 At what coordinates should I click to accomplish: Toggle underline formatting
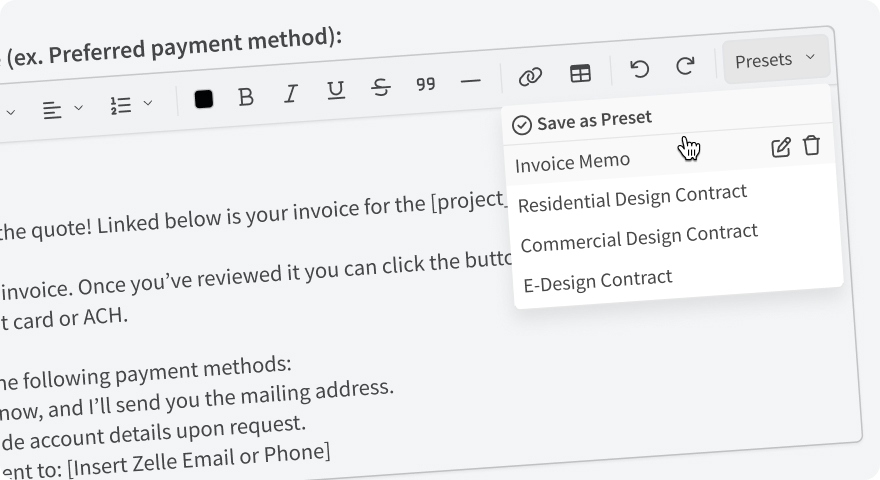coord(336,91)
